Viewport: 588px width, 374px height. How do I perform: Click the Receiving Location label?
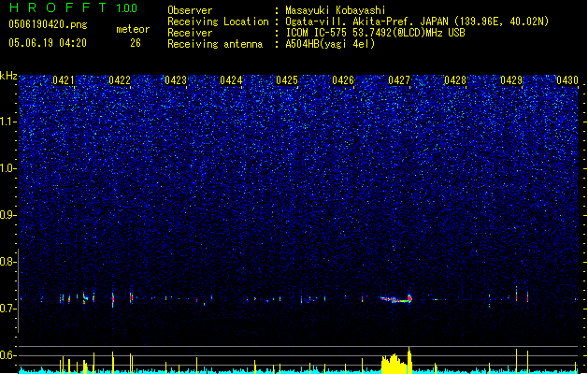tap(218, 22)
